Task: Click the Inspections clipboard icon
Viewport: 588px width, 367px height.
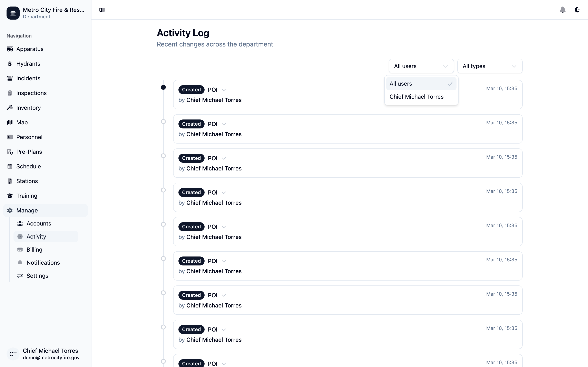Action: (10, 93)
